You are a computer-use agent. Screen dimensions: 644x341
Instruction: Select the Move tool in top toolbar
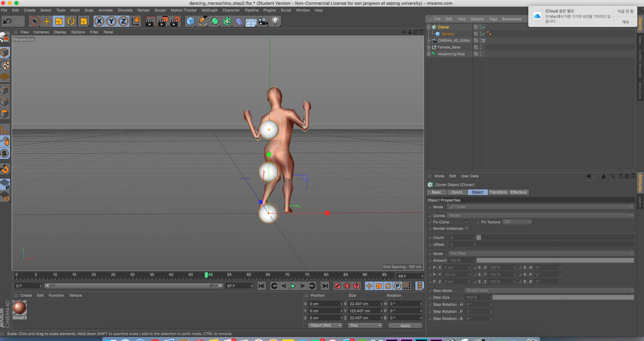coord(47,22)
